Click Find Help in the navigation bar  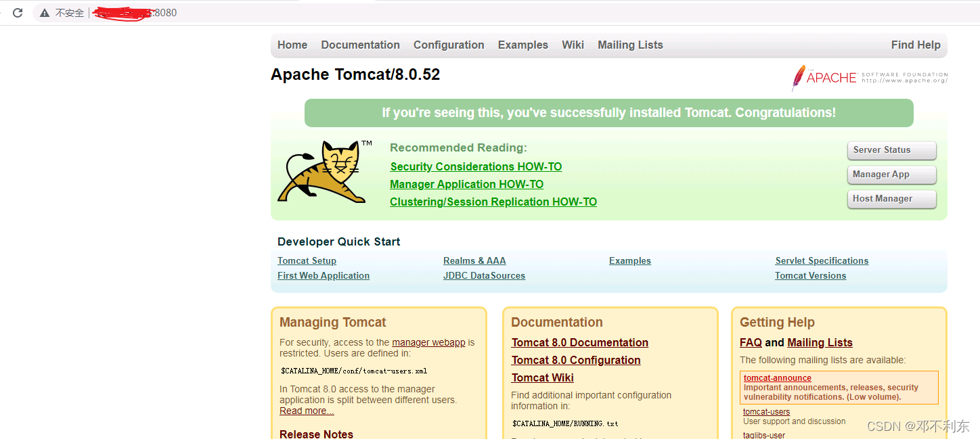(916, 45)
